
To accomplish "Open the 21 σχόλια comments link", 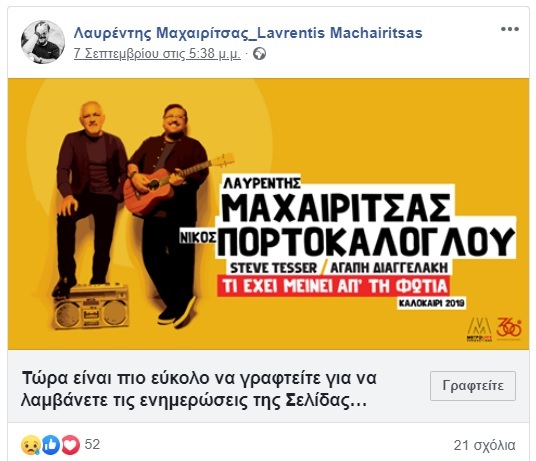I will [484, 445].
